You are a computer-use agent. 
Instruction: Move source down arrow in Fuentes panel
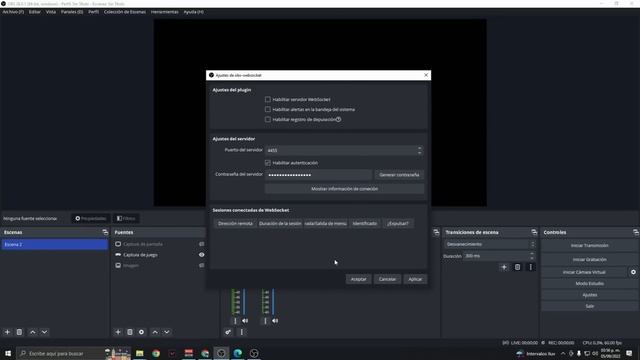point(167,332)
